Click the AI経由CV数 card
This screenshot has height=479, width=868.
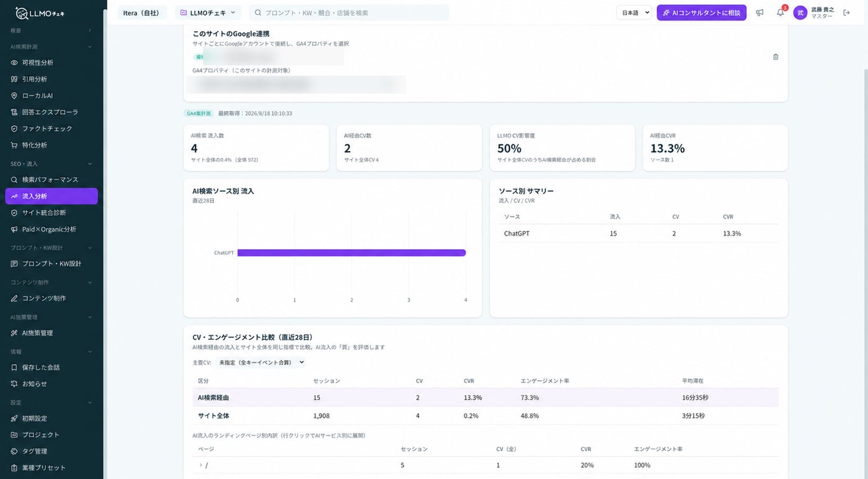click(x=409, y=148)
